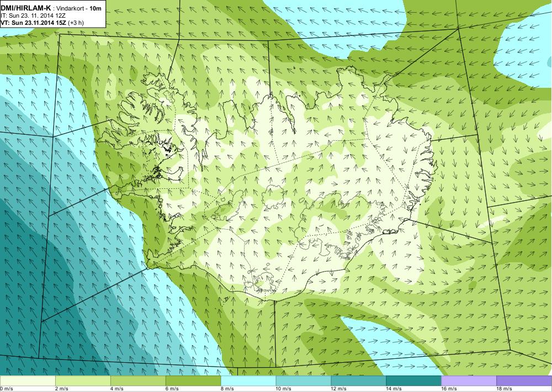Click the "IT: Sun 23. 11. 2014 12Z" line
This screenshot has width=552, height=392.
click(x=33, y=16)
